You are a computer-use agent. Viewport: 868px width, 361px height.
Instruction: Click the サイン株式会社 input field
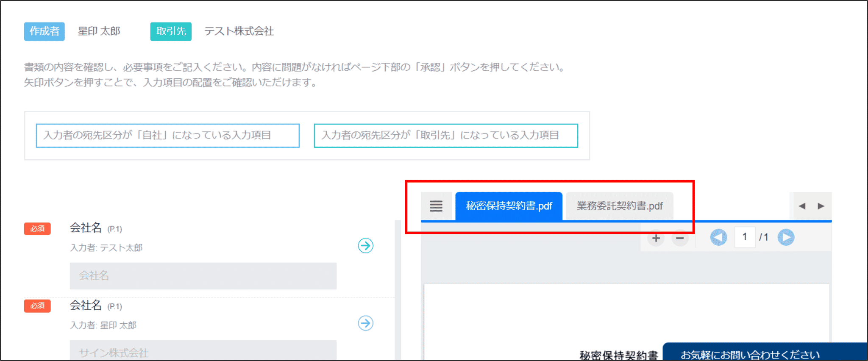203,351
